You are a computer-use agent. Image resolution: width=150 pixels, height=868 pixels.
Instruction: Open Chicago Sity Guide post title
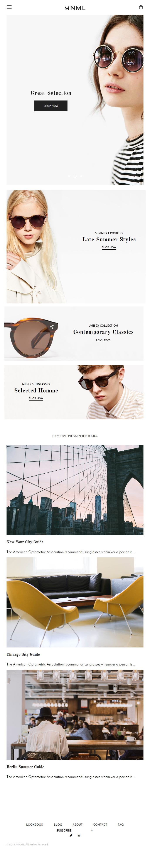pos(23,654)
